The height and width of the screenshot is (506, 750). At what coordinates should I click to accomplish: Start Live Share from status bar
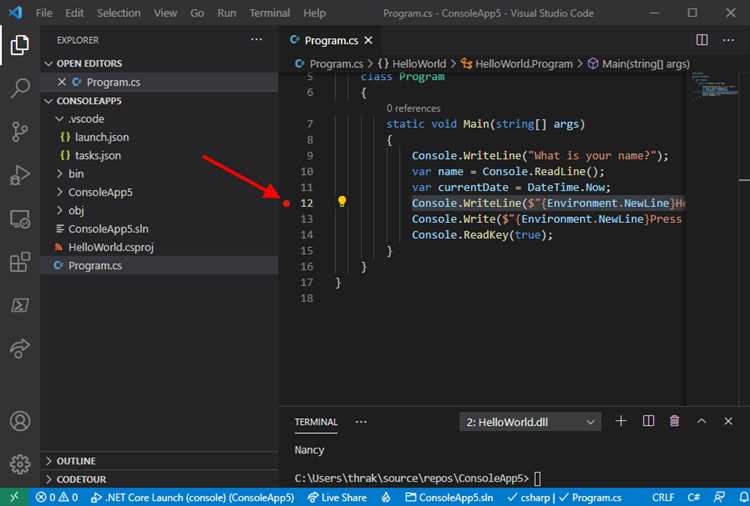(x=337, y=497)
